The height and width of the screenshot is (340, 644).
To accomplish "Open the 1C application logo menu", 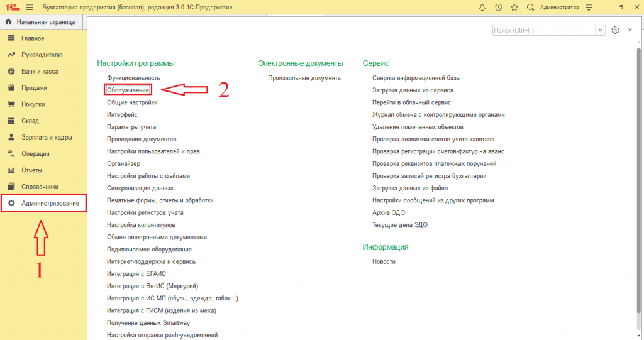I will (x=13, y=8).
